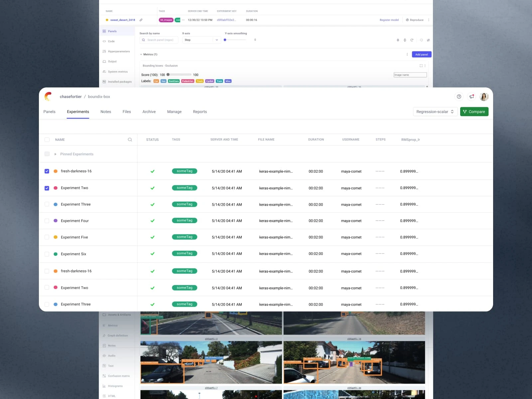This screenshot has height=399, width=532.
Task: Open the X-axis Step dropdown in background window
Action: click(201, 40)
